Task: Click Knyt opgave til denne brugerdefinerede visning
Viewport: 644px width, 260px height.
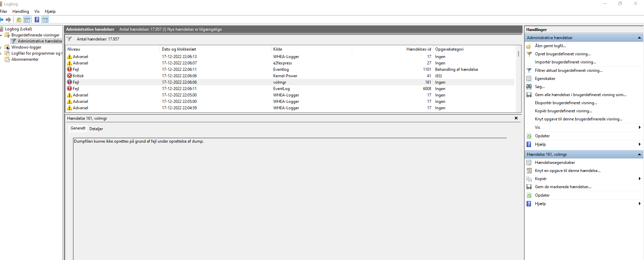Action: point(579,119)
